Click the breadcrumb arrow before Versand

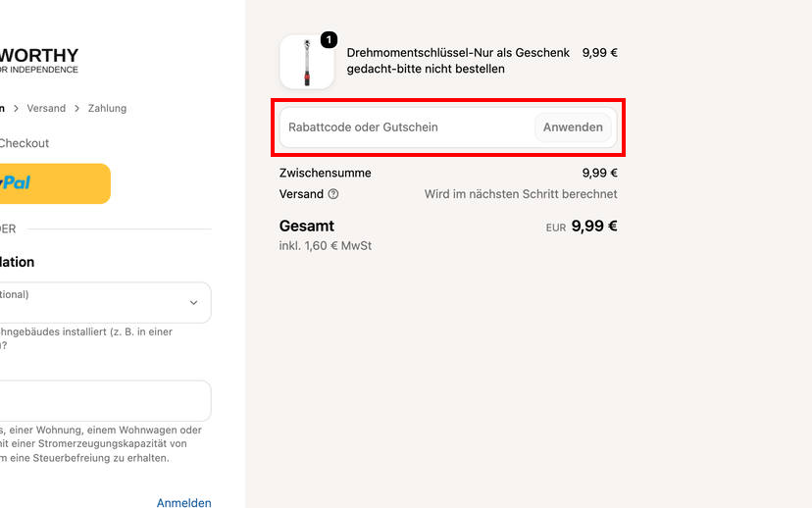16,108
